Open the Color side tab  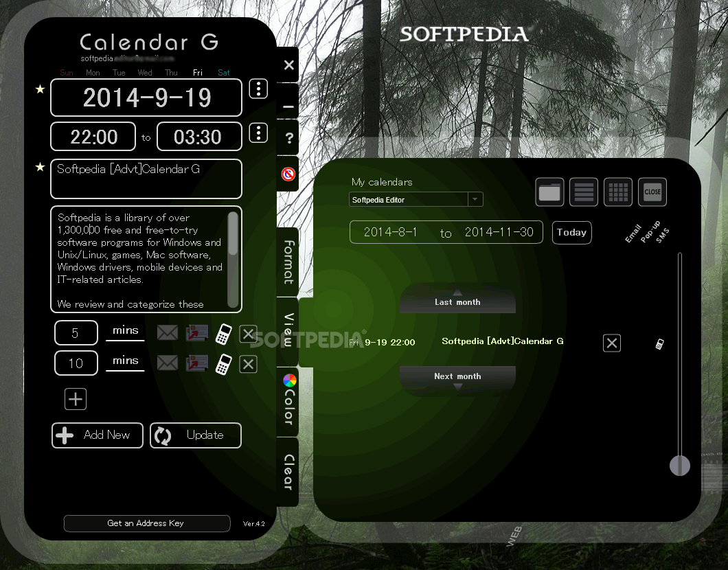pos(288,402)
